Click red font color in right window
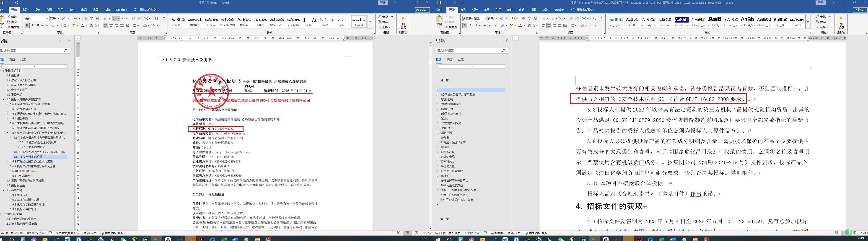The image size is (868, 241). [x=520, y=25]
